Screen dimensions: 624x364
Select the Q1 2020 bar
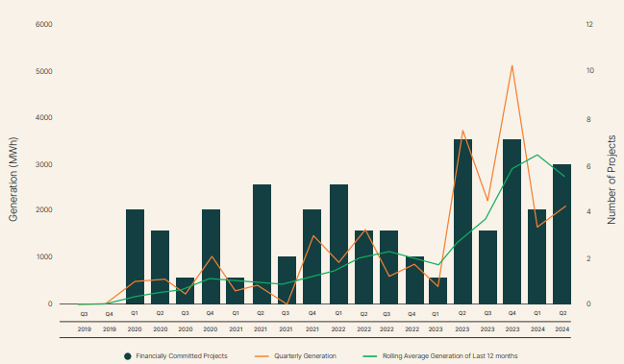pos(135,256)
